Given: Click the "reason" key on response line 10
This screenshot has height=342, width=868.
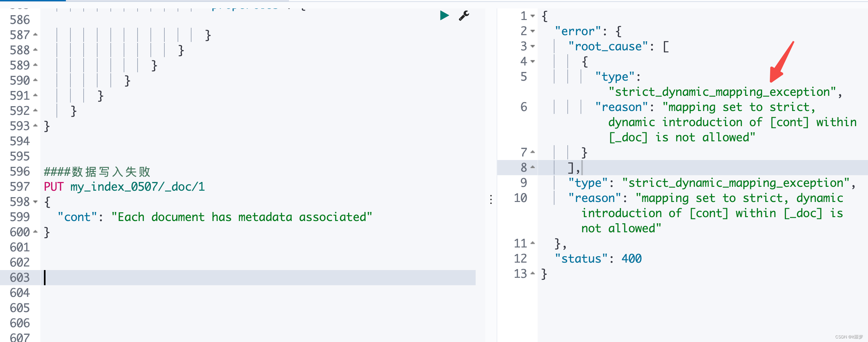Looking at the screenshot, I should pyautogui.click(x=595, y=198).
